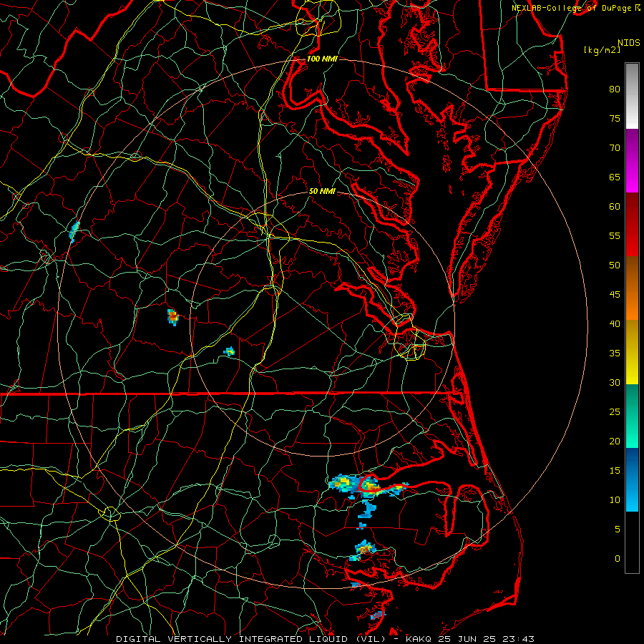The image size is (644, 644).
Task: Click the 5 value on the VIL scale
Action: (x=618, y=529)
